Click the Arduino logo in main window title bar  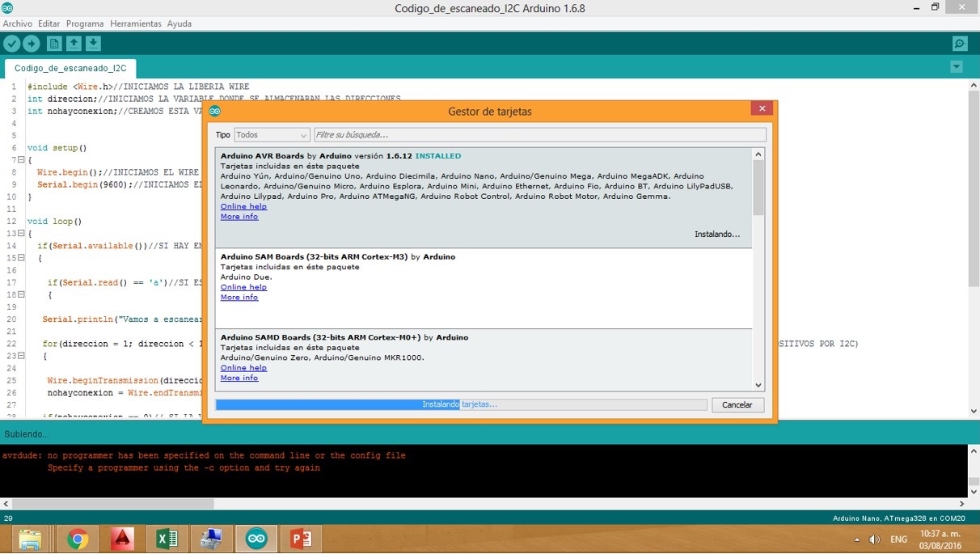[8, 7]
